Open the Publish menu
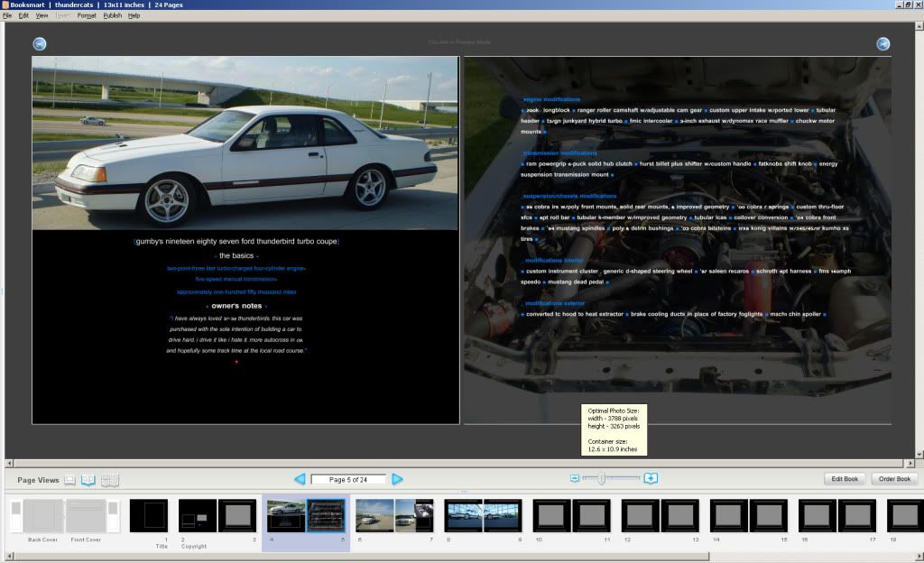Viewport: 924px width, 563px height. pyautogui.click(x=113, y=15)
